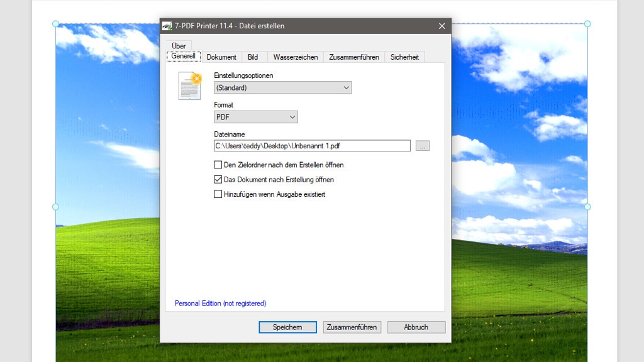The image size is (644, 362).
Task: Switch to the Sicherheit tab
Action: click(x=406, y=57)
